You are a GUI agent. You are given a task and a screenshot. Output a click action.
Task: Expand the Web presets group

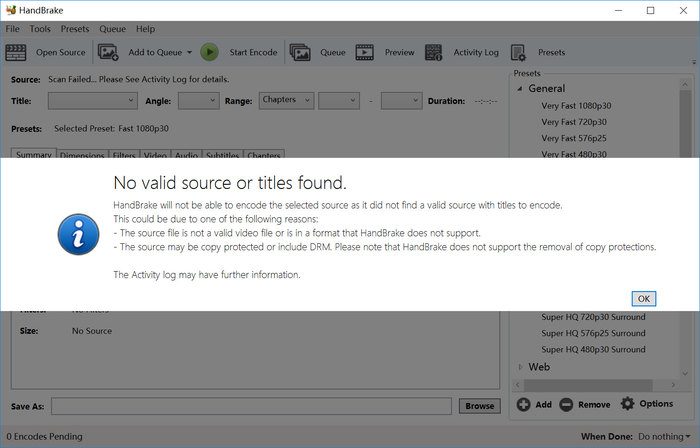click(x=520, y=367)
